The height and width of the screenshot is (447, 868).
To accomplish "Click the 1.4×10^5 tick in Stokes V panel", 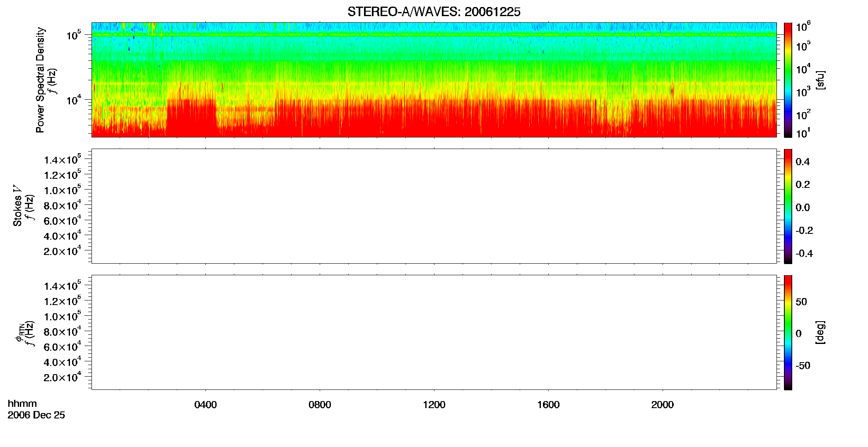I will coord(63,159).
